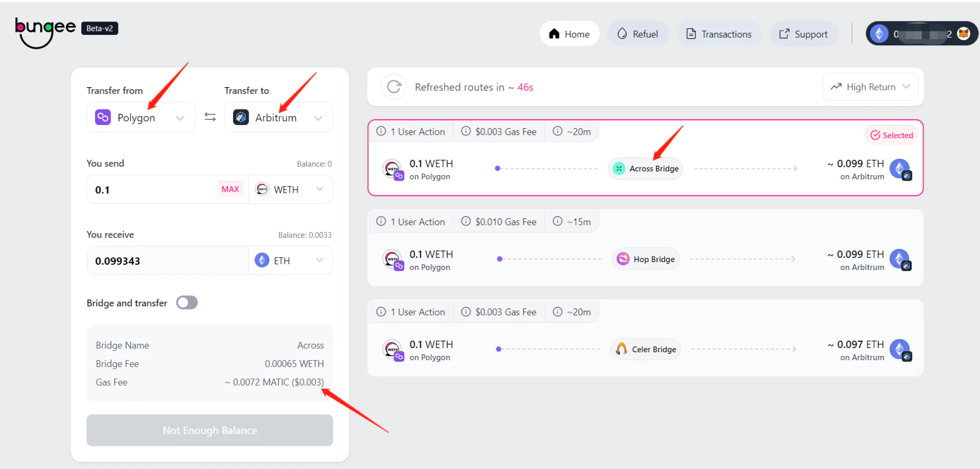Image resolution: width=980 pixels, height=469 pixels.
Task: Click WETH token icon in Hop route
Action: tap(393, 260)
